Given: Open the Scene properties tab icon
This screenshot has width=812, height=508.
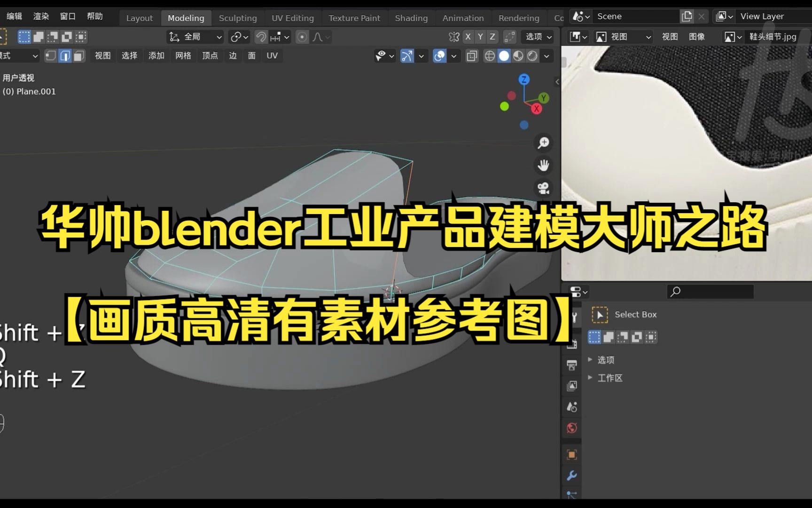Looking at the screenshot, I should [572, 407].
